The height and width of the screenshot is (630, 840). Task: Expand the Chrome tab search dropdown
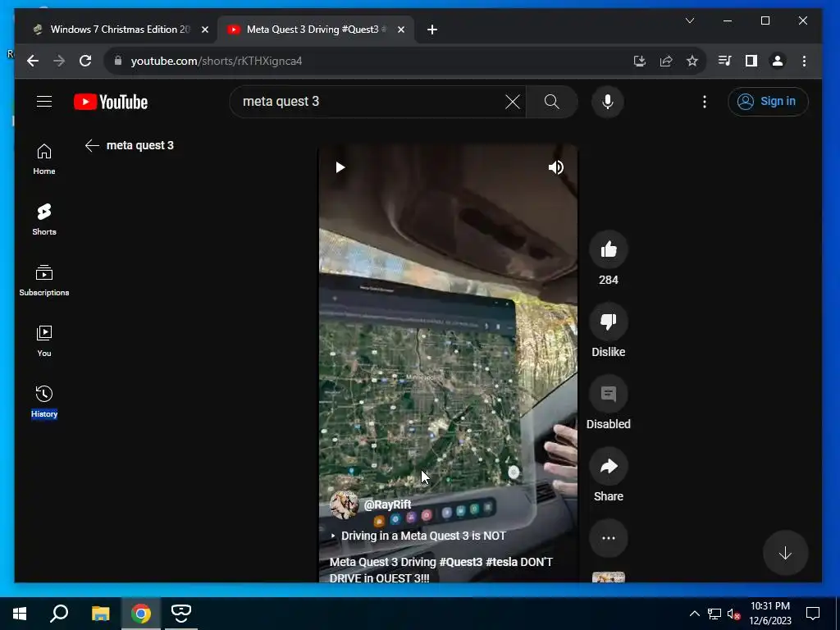click(690, 21)
